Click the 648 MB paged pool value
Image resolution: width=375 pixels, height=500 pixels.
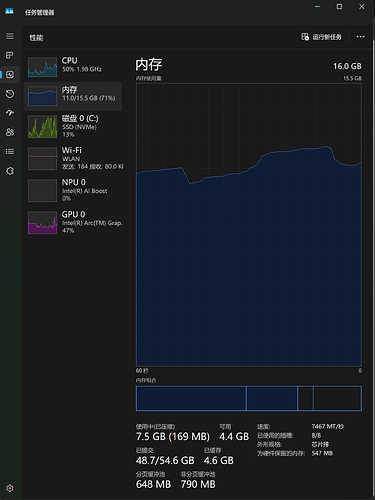153,484
